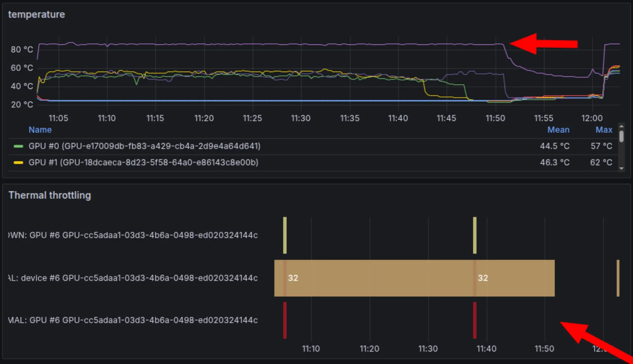Click the small tan bar at far right of device #6 row
633x364 pixels.
pyautogui.click(x=618, y=278)
